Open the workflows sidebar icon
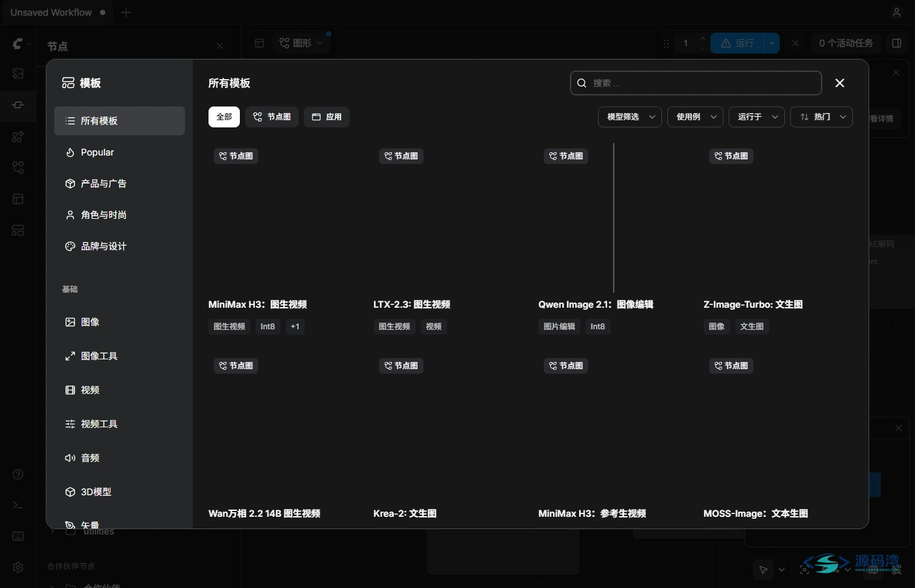 (18, 168)
